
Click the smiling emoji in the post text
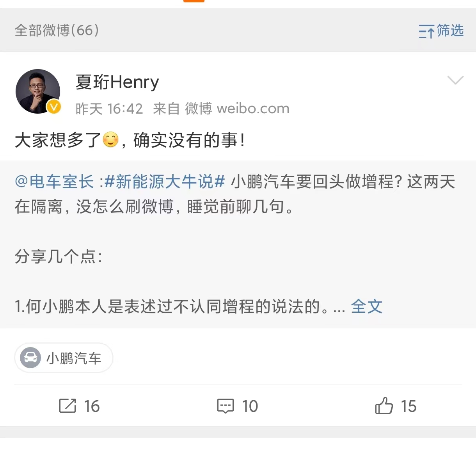pos(110,140)
